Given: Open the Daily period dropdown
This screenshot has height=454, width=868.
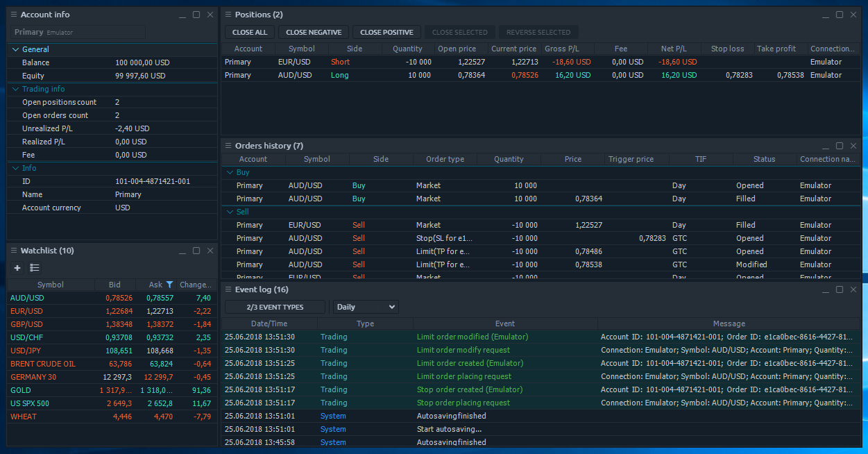Looking at the screenshot, I should click(366, 307).
